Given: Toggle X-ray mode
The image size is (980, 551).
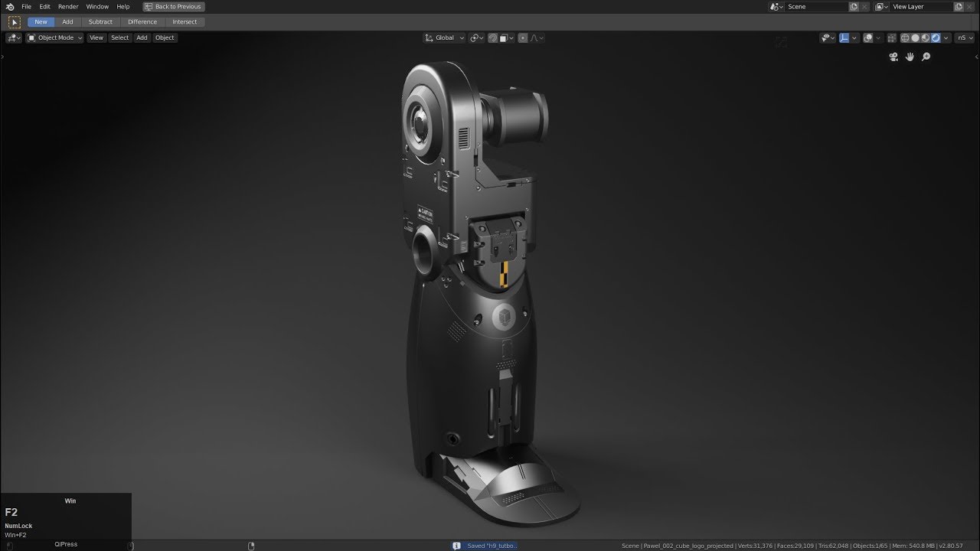Looking at the screenshot, I should pos(891,37).
